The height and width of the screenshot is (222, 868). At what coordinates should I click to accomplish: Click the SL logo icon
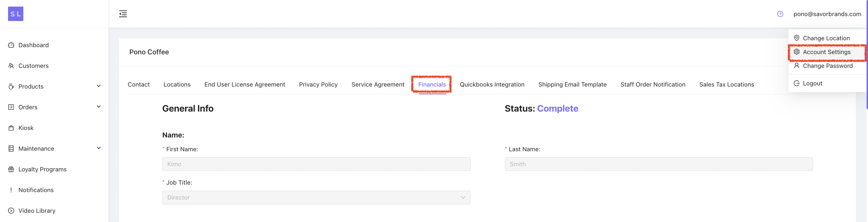point(16,14)
